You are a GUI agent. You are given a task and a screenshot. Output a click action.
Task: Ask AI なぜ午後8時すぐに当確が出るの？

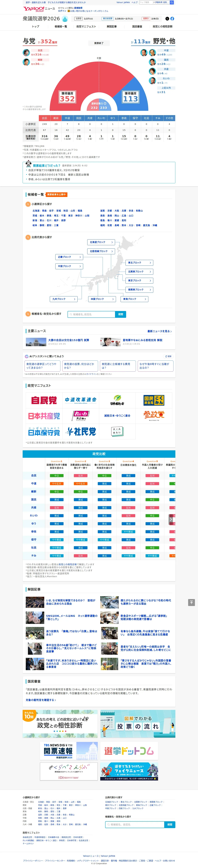[x=155, y=366]
